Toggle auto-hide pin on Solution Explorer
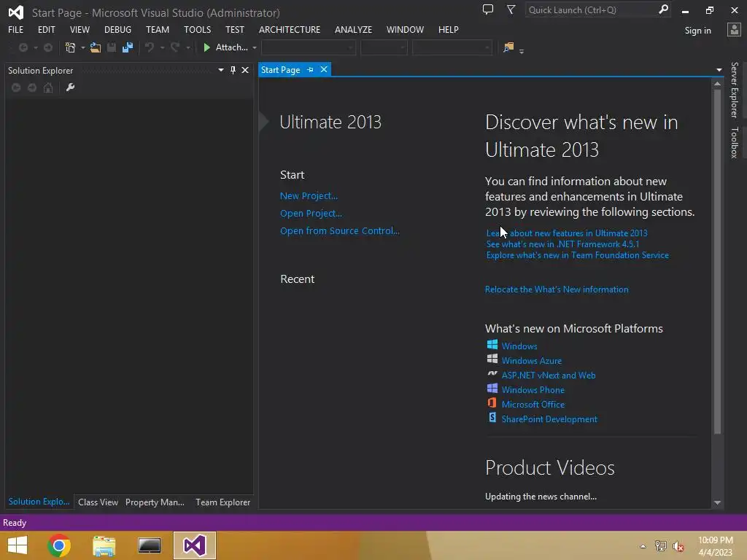 (x=233, y=70)
